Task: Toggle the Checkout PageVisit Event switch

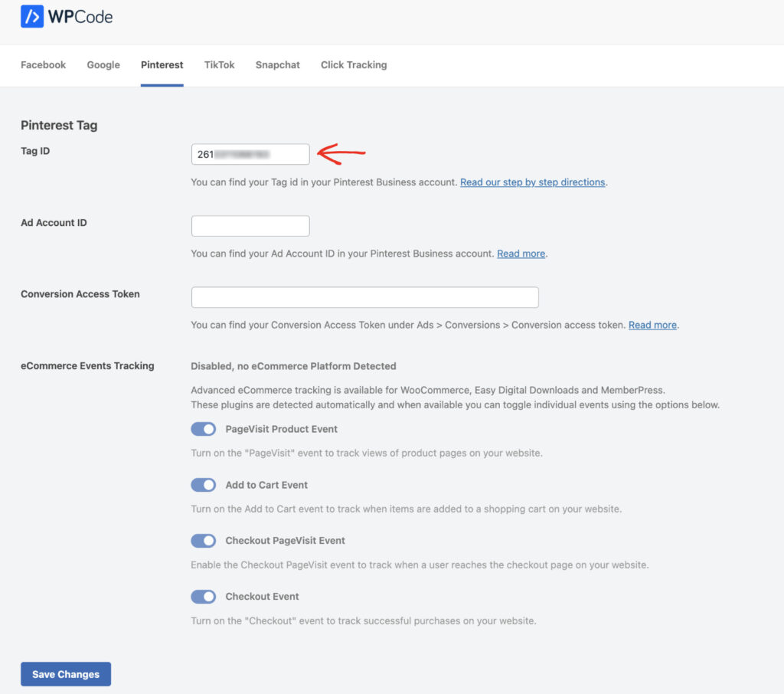Action: click(203, 541)
